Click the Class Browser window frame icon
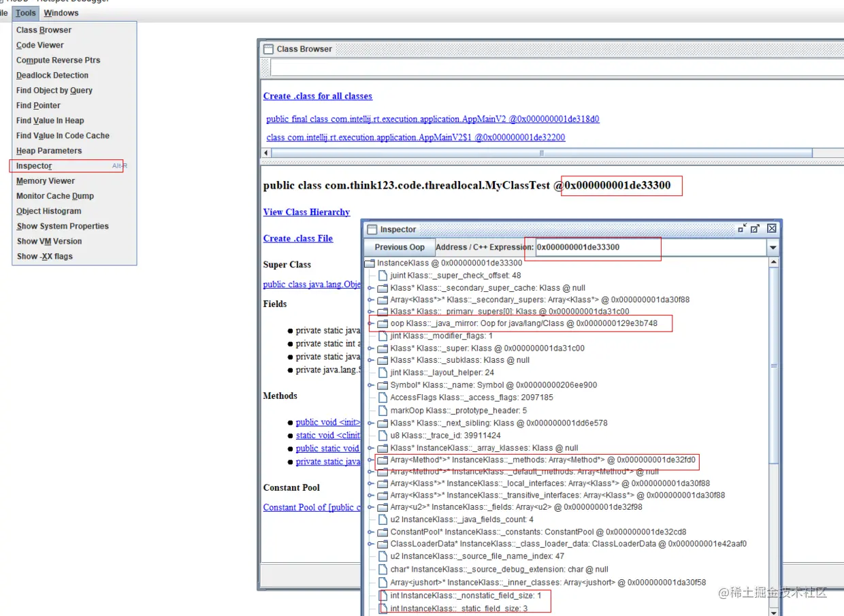The width and height of the screenshot is (844, 616). [269, 49]
